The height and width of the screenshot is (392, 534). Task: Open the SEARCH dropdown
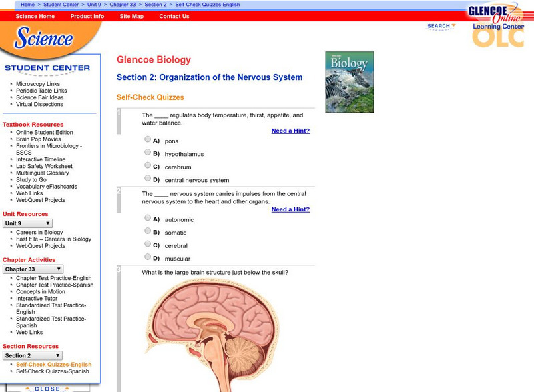pyautogui.click(x=441, y=26)
